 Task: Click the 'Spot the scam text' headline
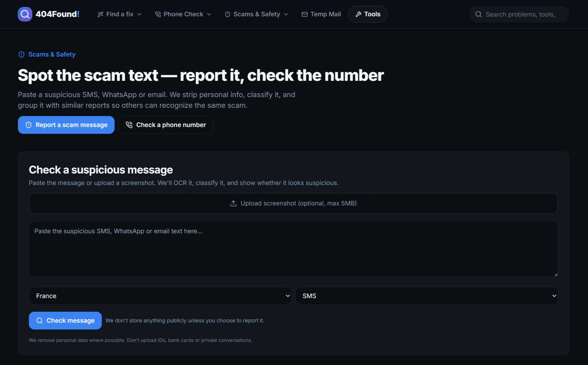[201, 75]
